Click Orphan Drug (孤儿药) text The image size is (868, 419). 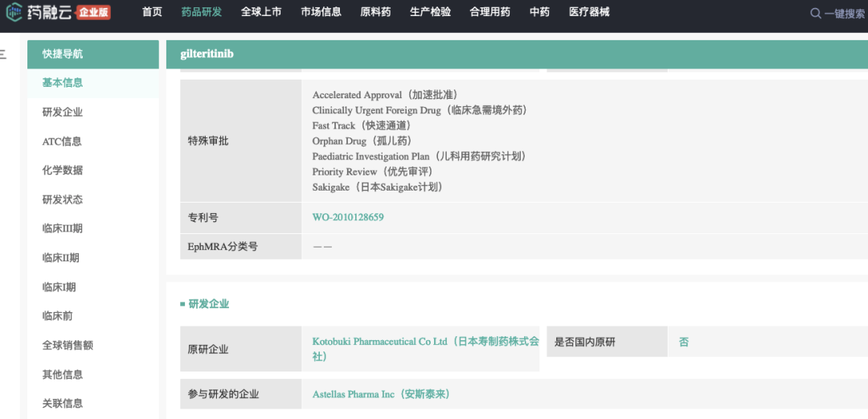pos(362,141)
